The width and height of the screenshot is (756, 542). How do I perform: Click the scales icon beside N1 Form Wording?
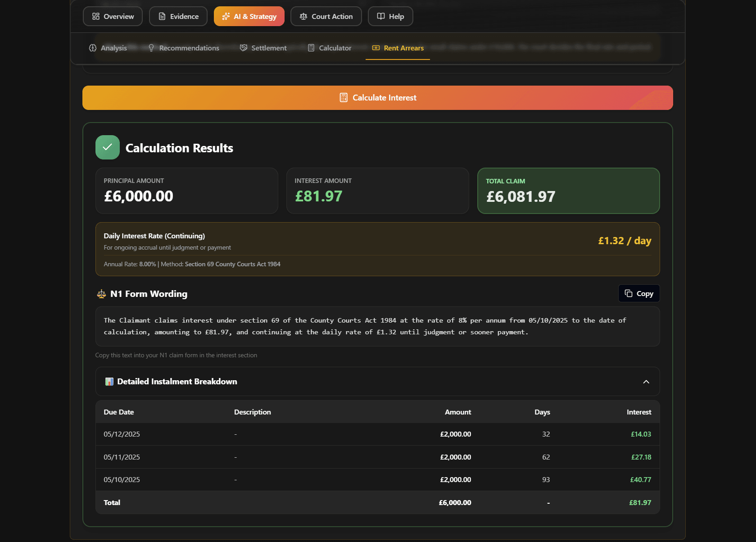click(x=101, y=294)
